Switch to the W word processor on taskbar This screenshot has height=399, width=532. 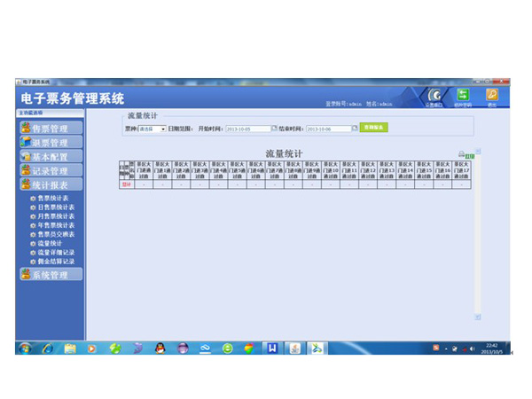click(x=272, y=348)
